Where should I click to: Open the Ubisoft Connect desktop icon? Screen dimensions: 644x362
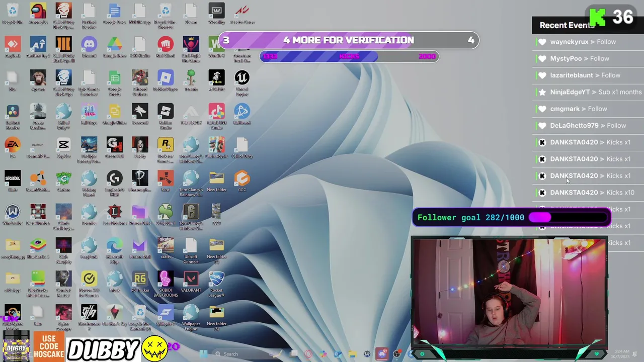pyautogui.click(x=191, y=251)
